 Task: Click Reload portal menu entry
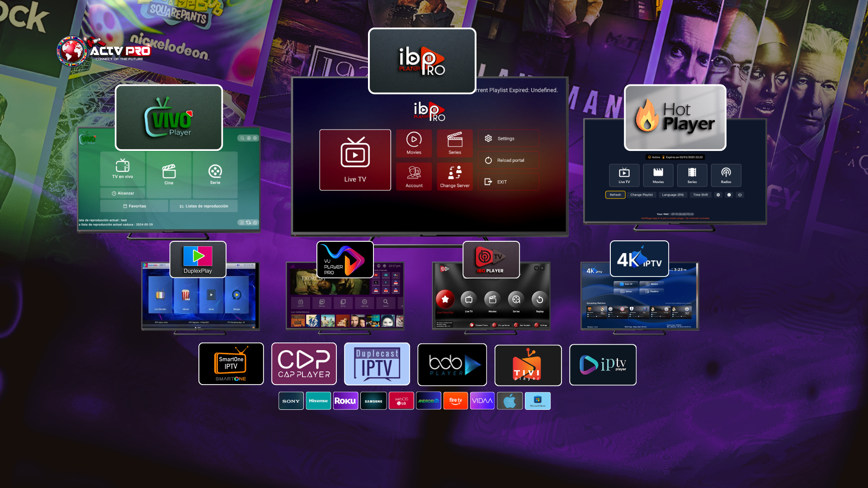point(509,160)
